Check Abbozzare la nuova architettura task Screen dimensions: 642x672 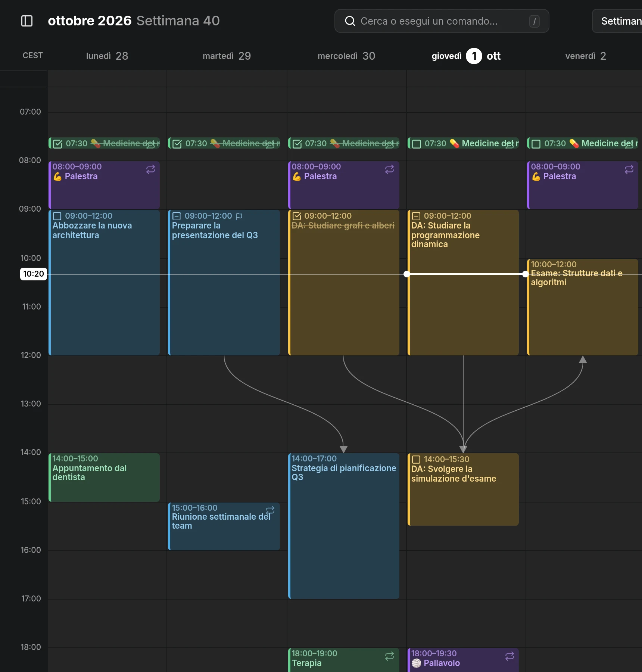pyautogui.click(x=57, y=216)
